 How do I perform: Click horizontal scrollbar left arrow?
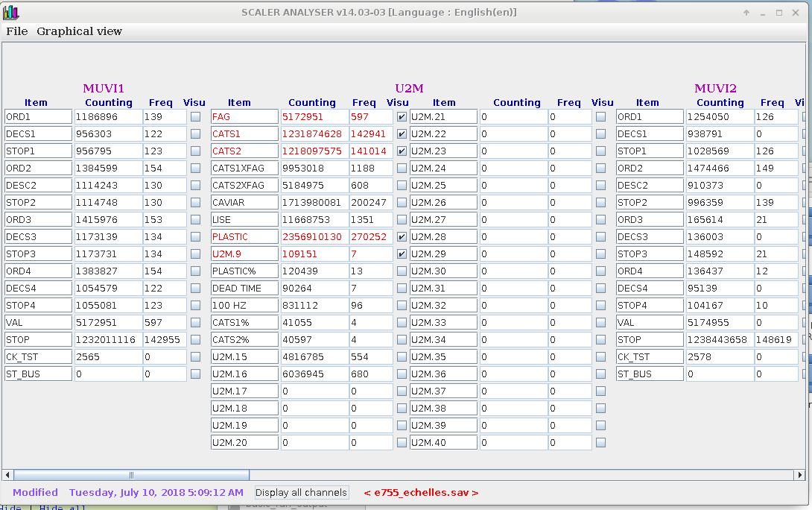coord(7,475)
